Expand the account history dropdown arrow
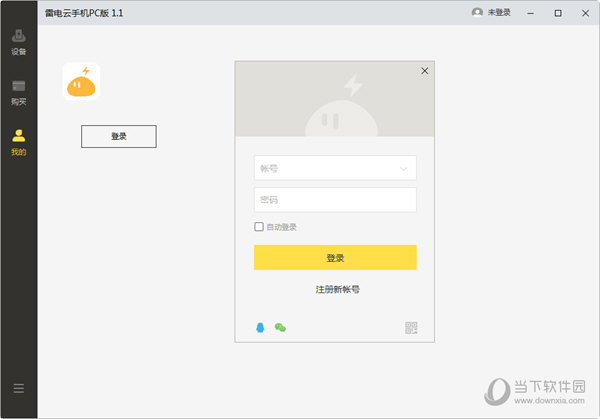 [x=403, y=169]
